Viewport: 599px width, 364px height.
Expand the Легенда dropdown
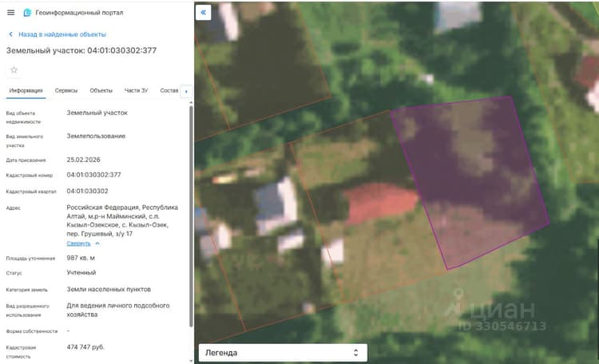tap(283, 353)
